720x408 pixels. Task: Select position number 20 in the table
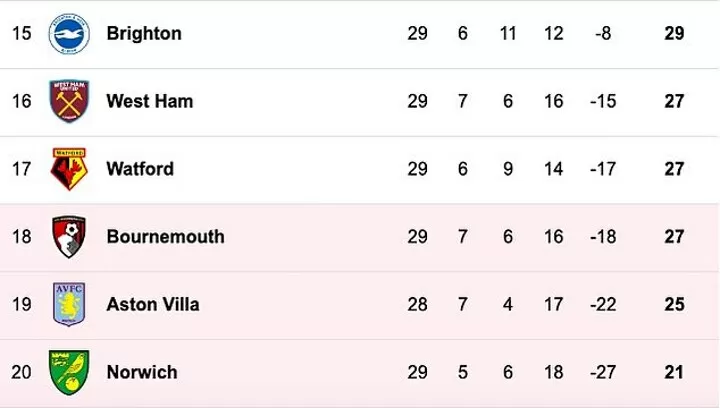pos(22,372)
